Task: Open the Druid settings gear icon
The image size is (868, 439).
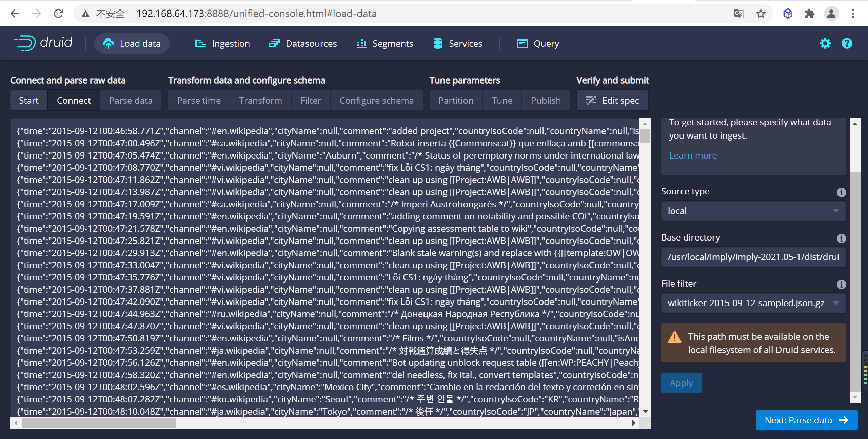Action: [x=825, y=43]
